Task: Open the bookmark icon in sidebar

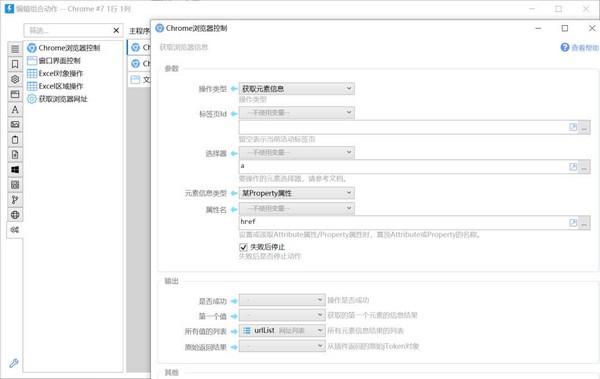Action: [x=15, y=64]
